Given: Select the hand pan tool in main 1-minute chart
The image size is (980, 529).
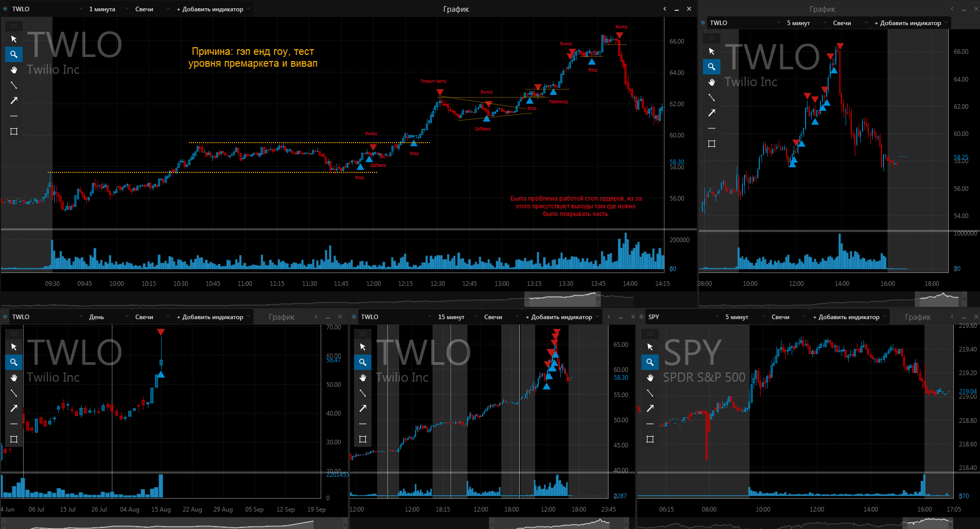Looking at the screenshot, I should pyautogui.click(x=14, y=70).
